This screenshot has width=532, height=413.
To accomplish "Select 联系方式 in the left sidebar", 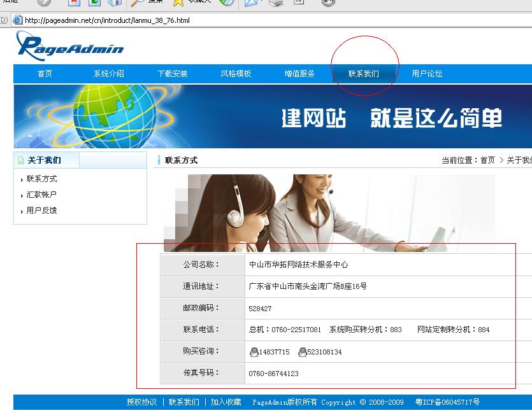I will click(41, 179).
